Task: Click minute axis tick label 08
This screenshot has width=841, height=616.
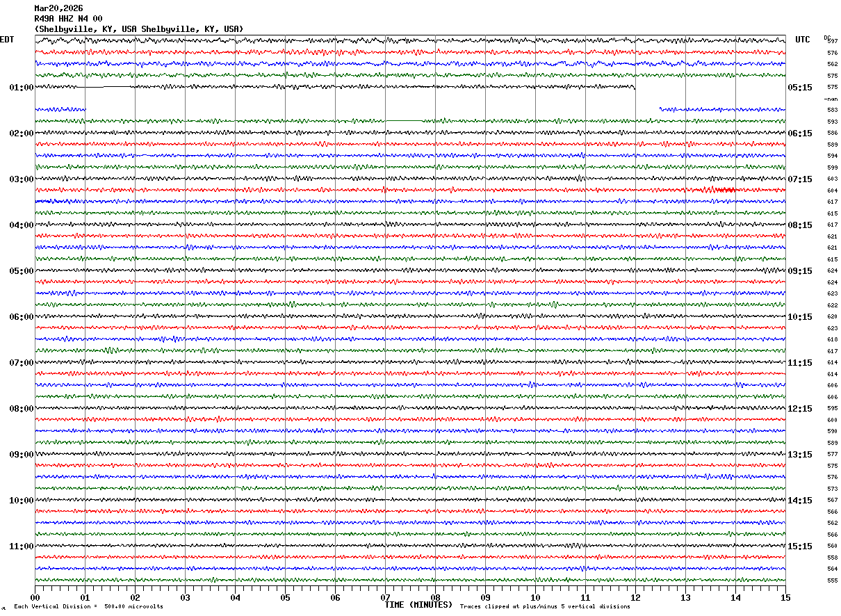Action: click(435, 597)
